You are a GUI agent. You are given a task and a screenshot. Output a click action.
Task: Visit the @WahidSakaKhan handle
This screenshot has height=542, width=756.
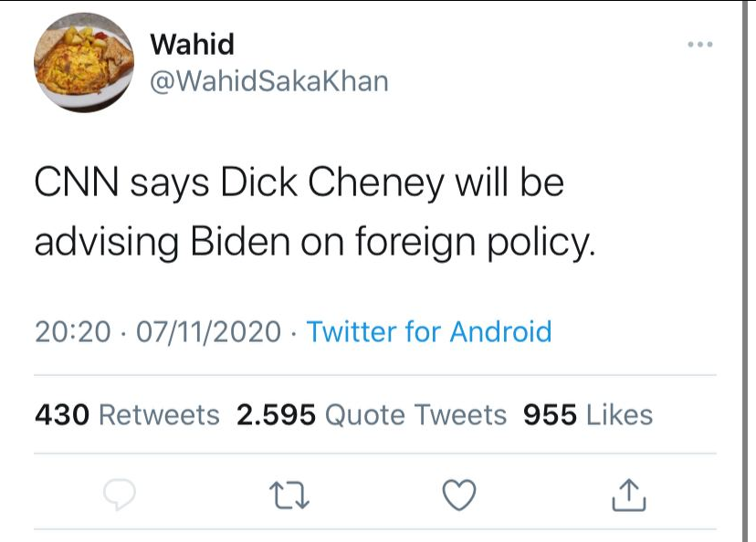click(x=268, y=81)
